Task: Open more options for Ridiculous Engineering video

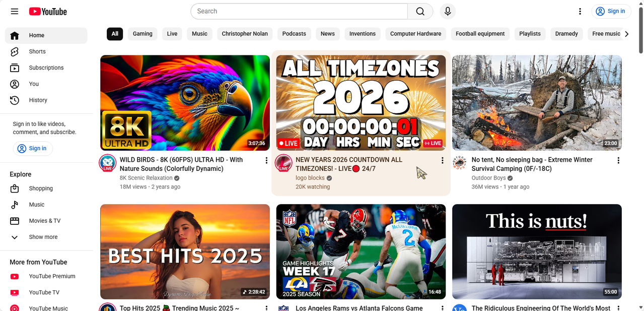Action: (618, 308)
